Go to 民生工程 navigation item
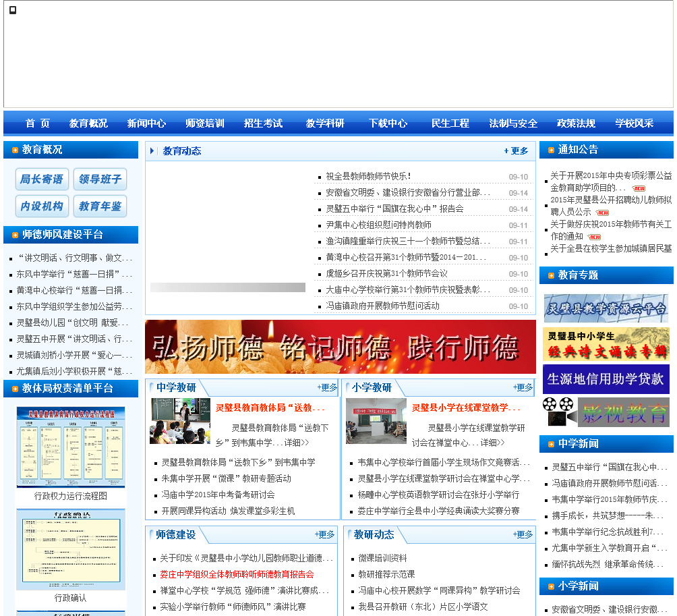 click(x=450, y=123)
